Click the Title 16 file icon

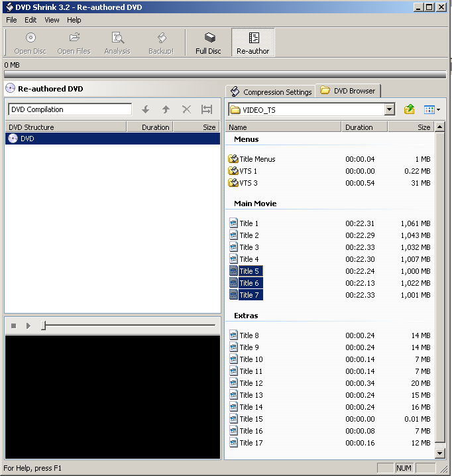233,431
